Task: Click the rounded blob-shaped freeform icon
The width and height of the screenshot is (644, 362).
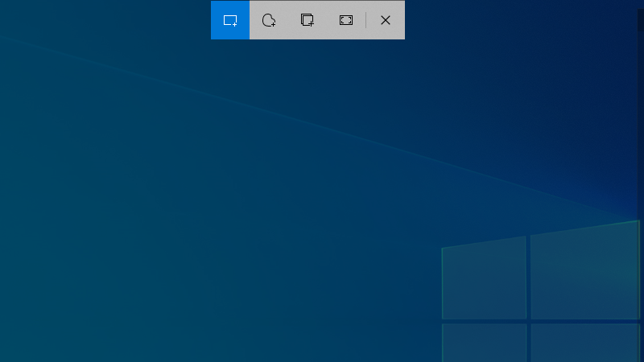Action: click(x=269, y=20)
